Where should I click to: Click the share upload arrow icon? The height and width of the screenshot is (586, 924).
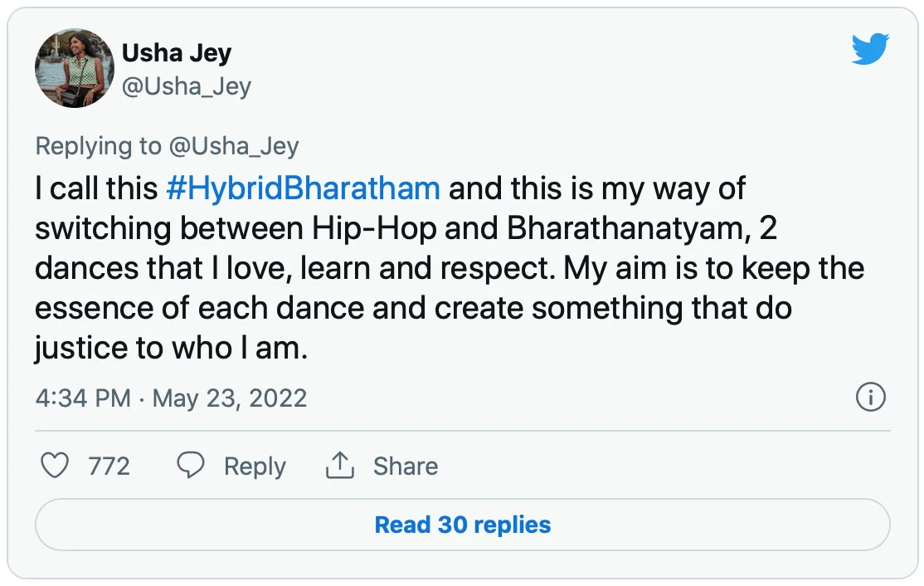[339, 466]
